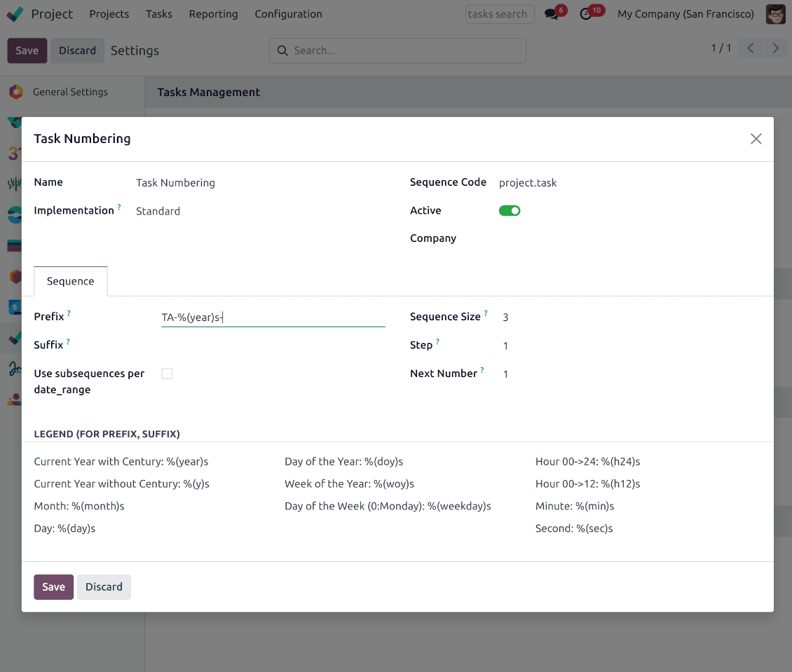Open the My Company (San Francisco) switcher

tap(685, 14)
